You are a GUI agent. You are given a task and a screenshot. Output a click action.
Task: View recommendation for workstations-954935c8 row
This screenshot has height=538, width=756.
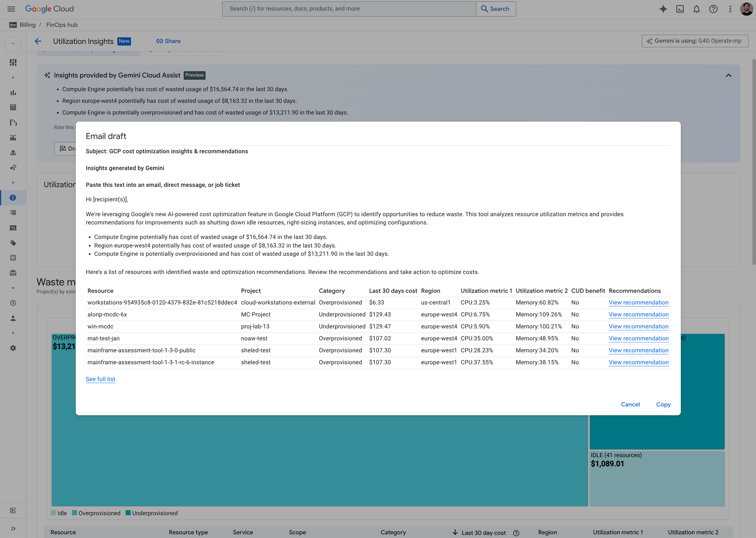tap(638, 303)
